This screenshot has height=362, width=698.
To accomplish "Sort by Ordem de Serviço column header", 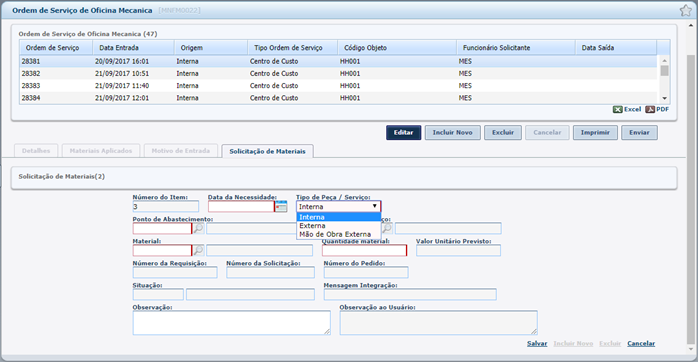I will pos(56,48).
